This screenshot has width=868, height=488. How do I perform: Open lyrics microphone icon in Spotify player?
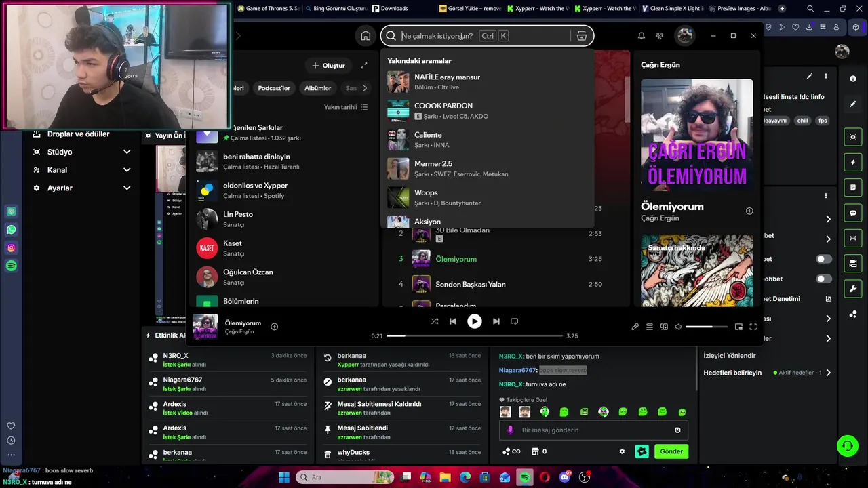pyautogui.click(x=635, y=327)
